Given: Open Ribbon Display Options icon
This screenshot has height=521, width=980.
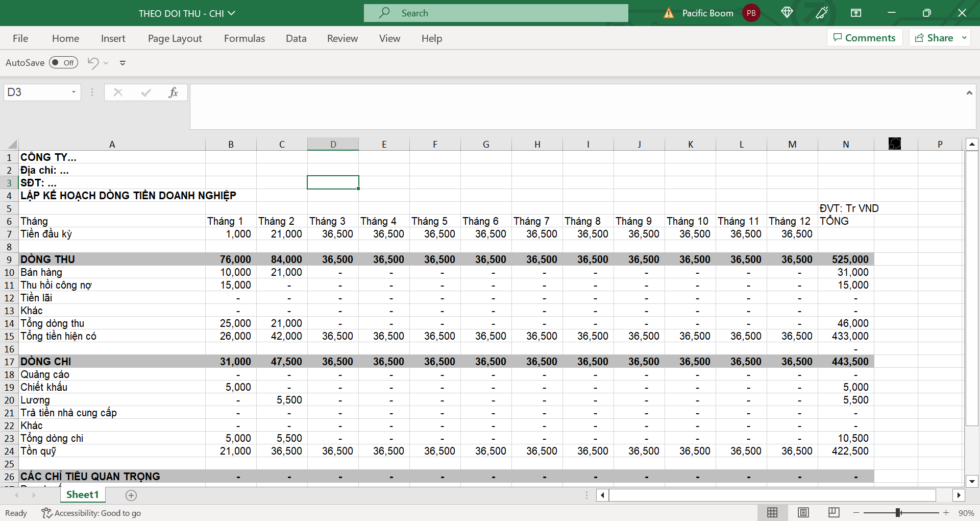Looking at the screenshot, I should click(856, 13).
